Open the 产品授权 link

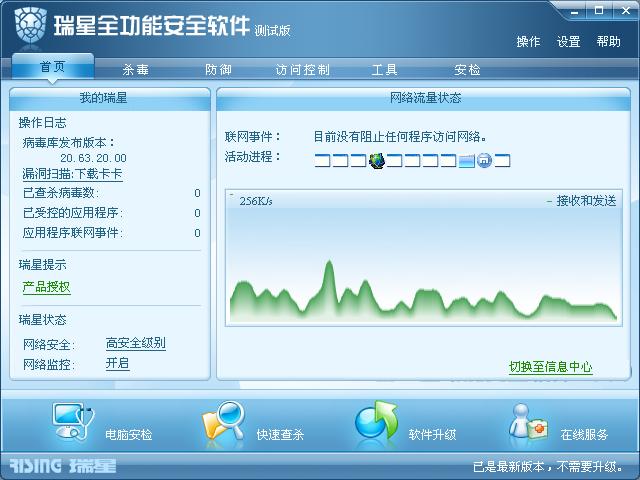47,287
